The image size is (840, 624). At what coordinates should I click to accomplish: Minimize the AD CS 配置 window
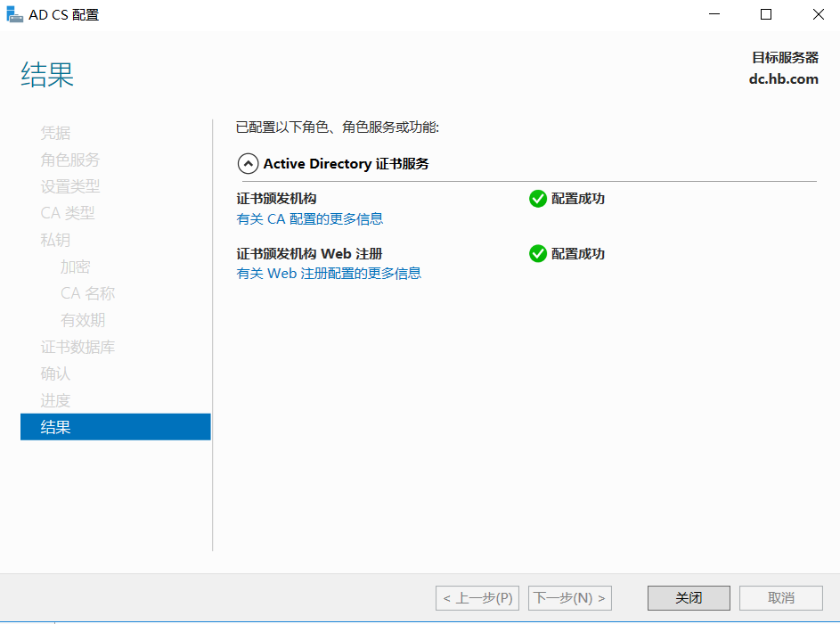coord(714,14)
